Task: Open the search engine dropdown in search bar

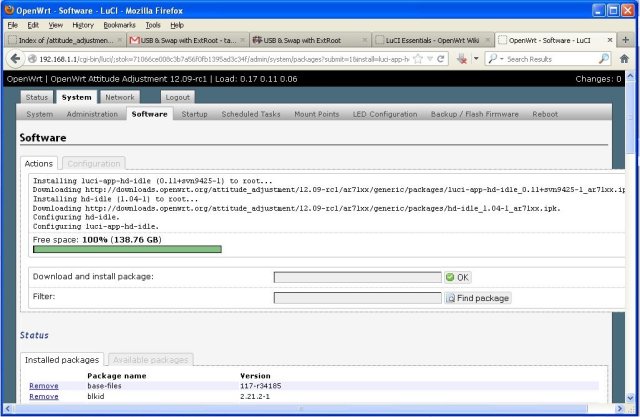Action: pos(494,58)
